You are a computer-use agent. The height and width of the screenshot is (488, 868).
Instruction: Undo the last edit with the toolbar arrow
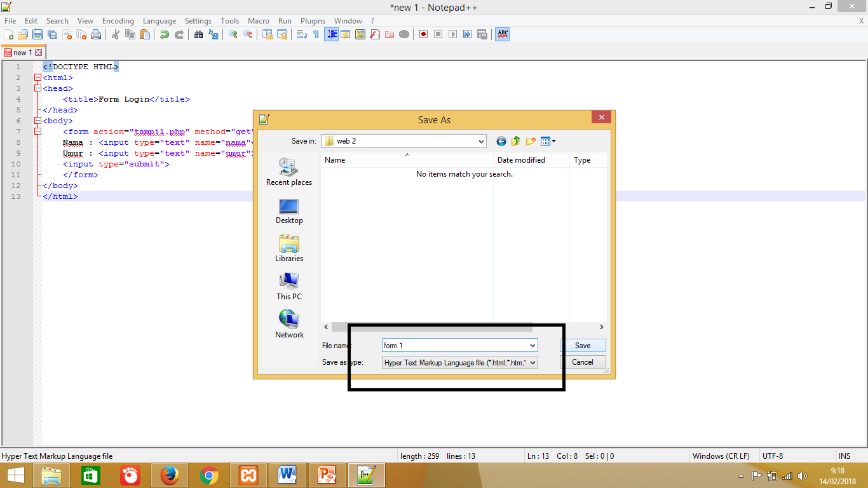click(164, 34)
